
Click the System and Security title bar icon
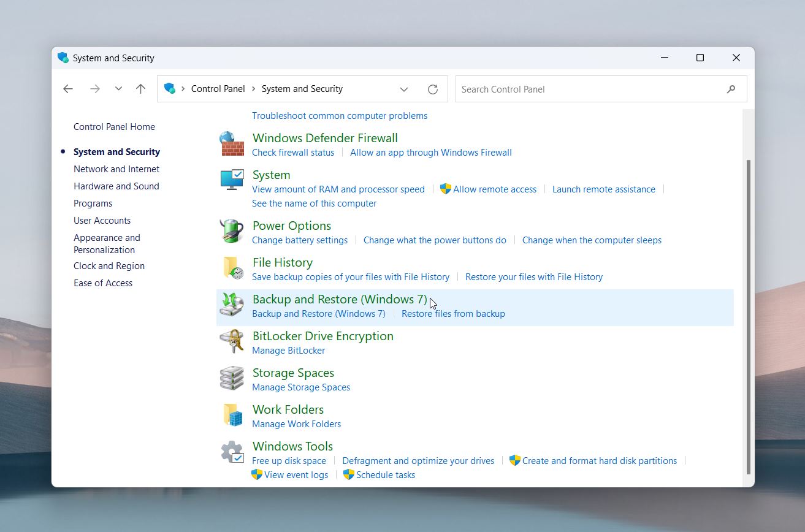(63, 58)
